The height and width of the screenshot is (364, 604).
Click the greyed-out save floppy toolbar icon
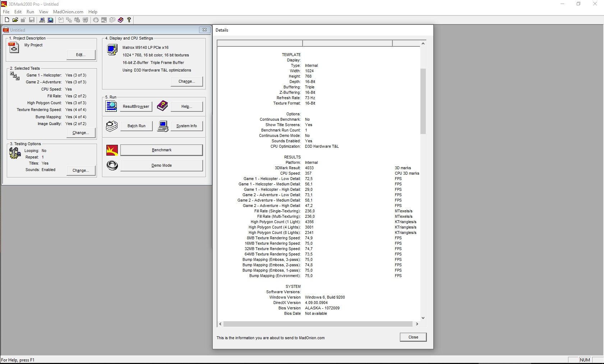(32, 20)
